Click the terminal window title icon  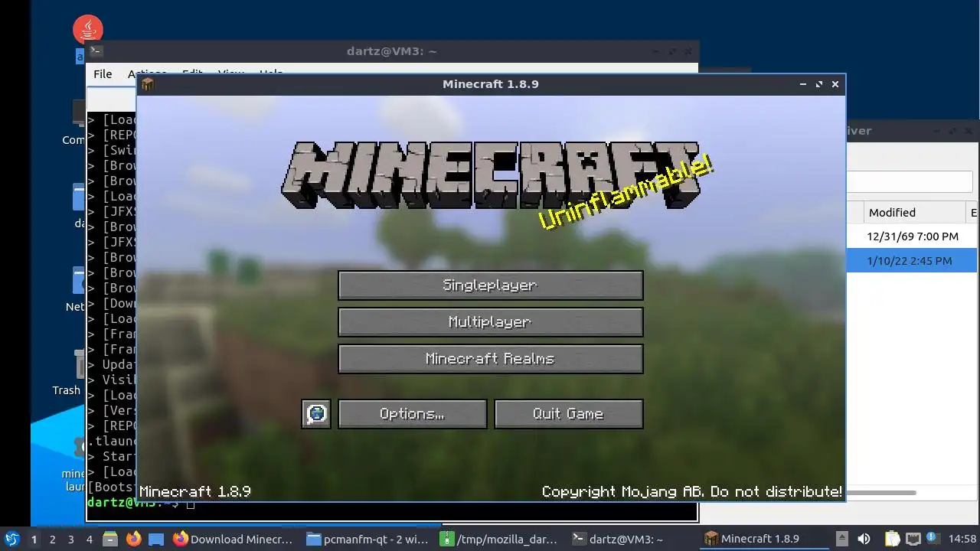[96, 51]
